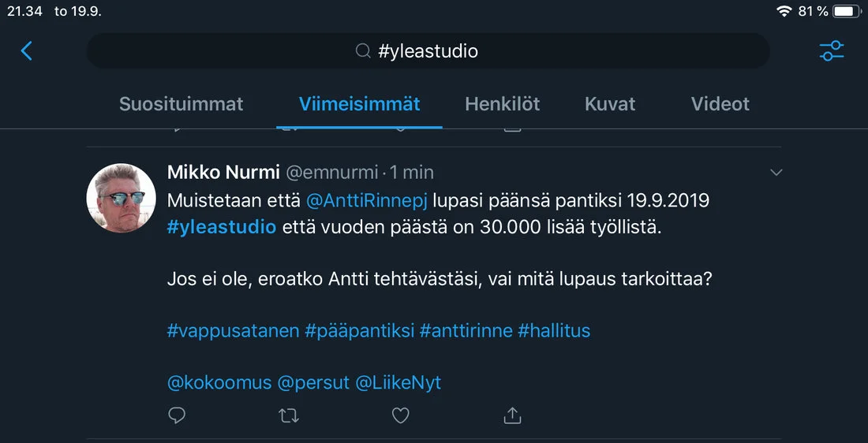Switch to Suosituimmat tab
This screenshot has width=868, height=443.
click(x=181, y=104)
